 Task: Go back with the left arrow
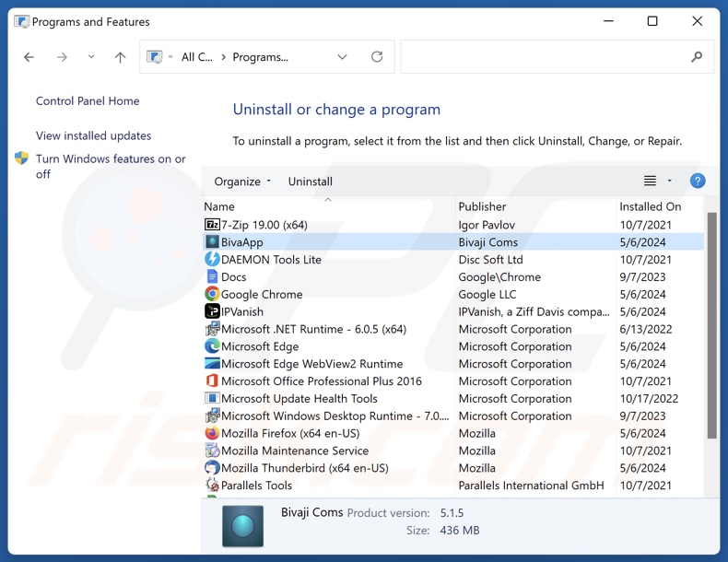pos(29,57)
